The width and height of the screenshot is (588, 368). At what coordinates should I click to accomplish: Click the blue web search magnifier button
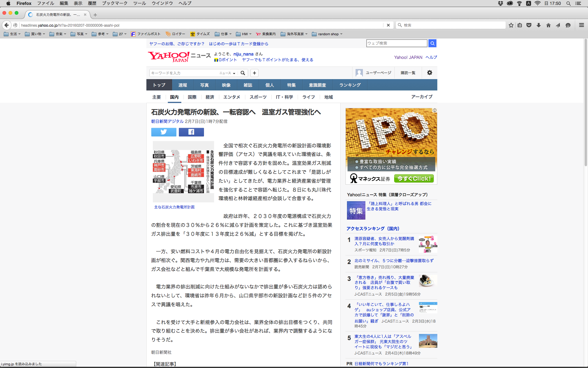point(432,43)
